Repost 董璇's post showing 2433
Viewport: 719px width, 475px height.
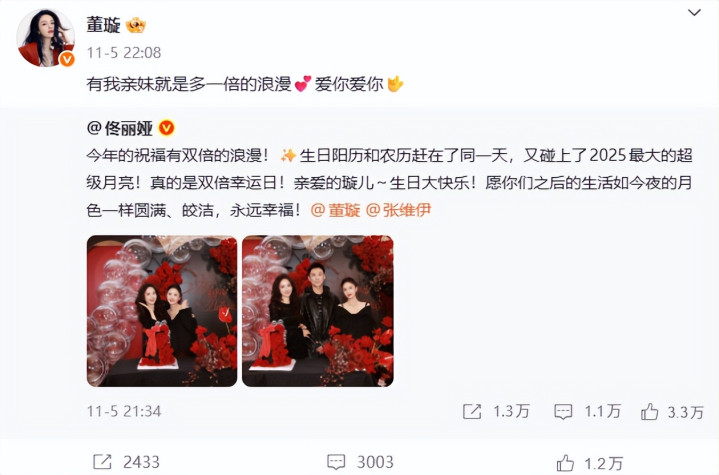click(x=127, y=462)
